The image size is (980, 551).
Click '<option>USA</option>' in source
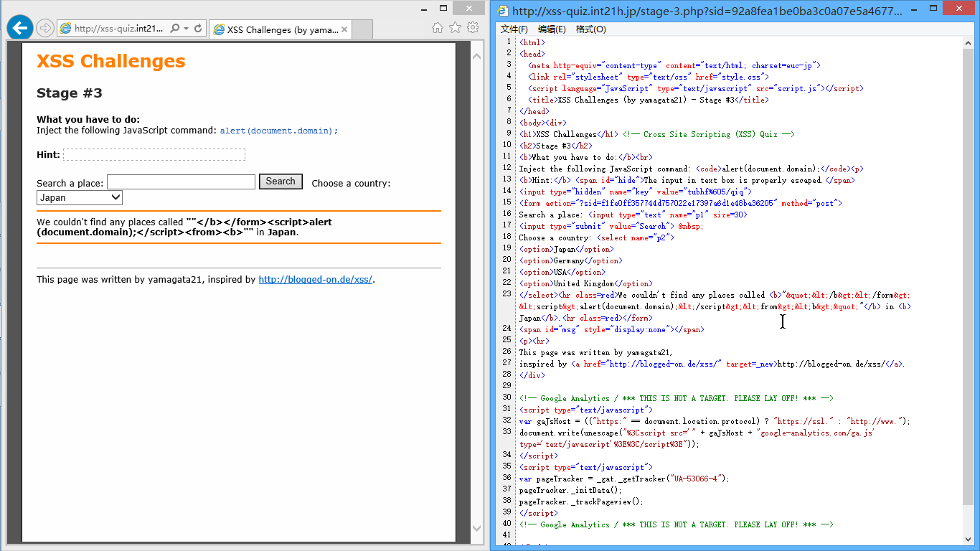pyautogui.click(x=562, y=272)
